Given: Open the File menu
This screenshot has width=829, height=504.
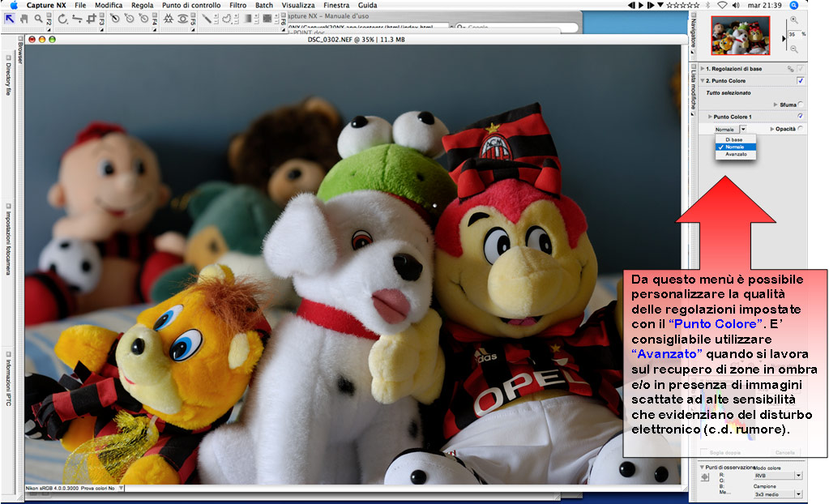Looking at the screenshot, I should coord(80,6).
